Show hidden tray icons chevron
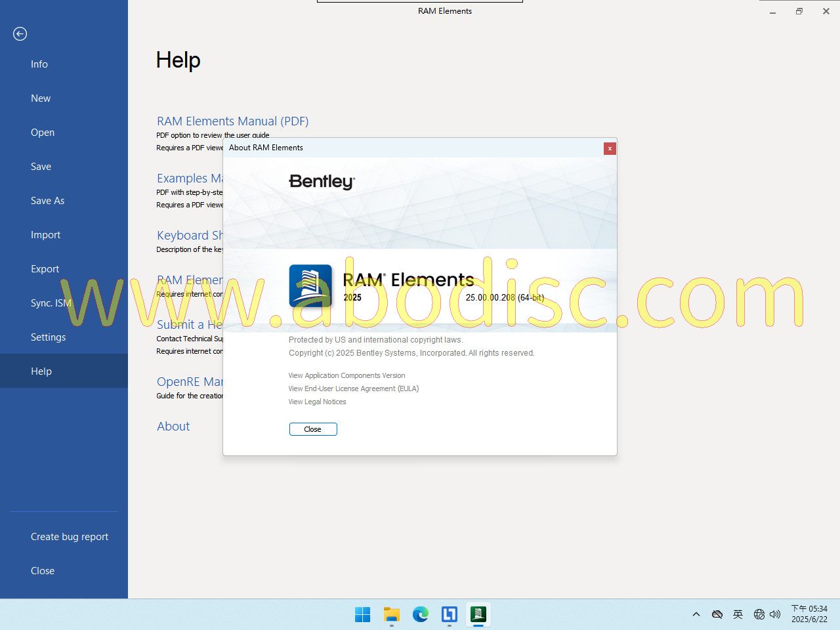 point(696,614)
